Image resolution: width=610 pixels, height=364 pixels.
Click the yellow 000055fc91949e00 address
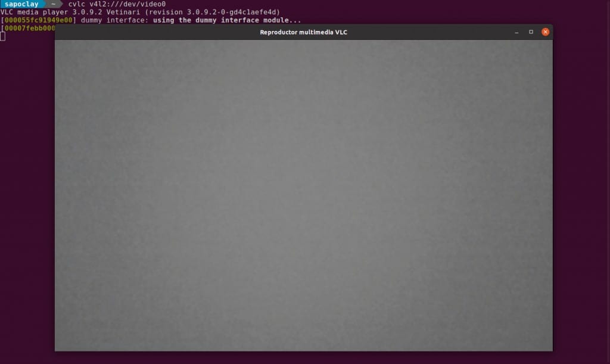tap(38, 20)
